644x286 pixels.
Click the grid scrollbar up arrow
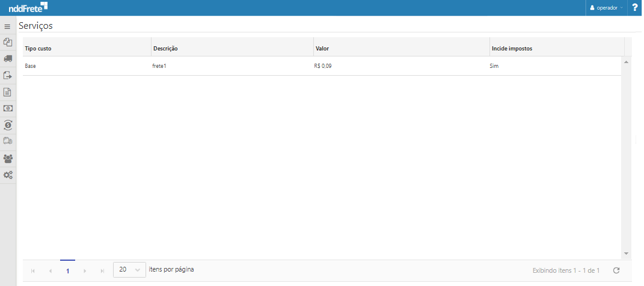(x=627, y=62)
